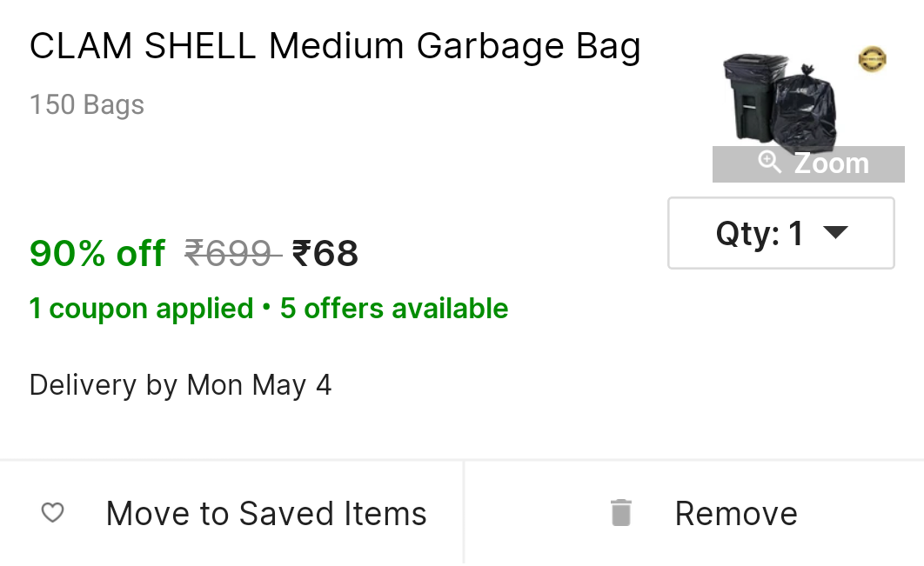View the 1 coupon applied details

pos(141,309)
